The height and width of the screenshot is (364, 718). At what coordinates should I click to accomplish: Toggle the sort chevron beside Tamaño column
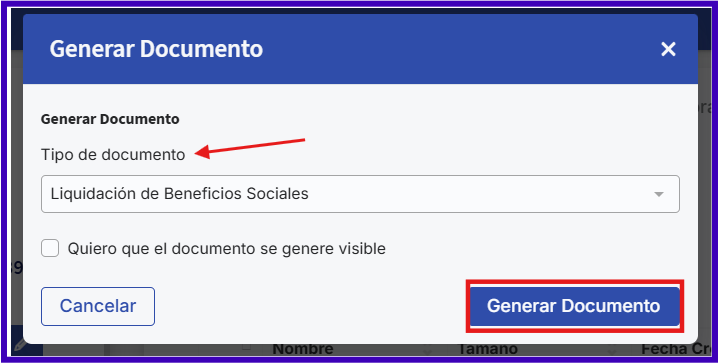click(x=612, y=352)
